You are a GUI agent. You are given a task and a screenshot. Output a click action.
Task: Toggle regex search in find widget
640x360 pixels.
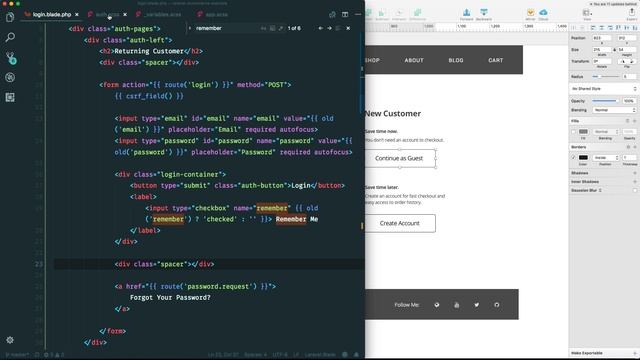[x=281, y=28]
